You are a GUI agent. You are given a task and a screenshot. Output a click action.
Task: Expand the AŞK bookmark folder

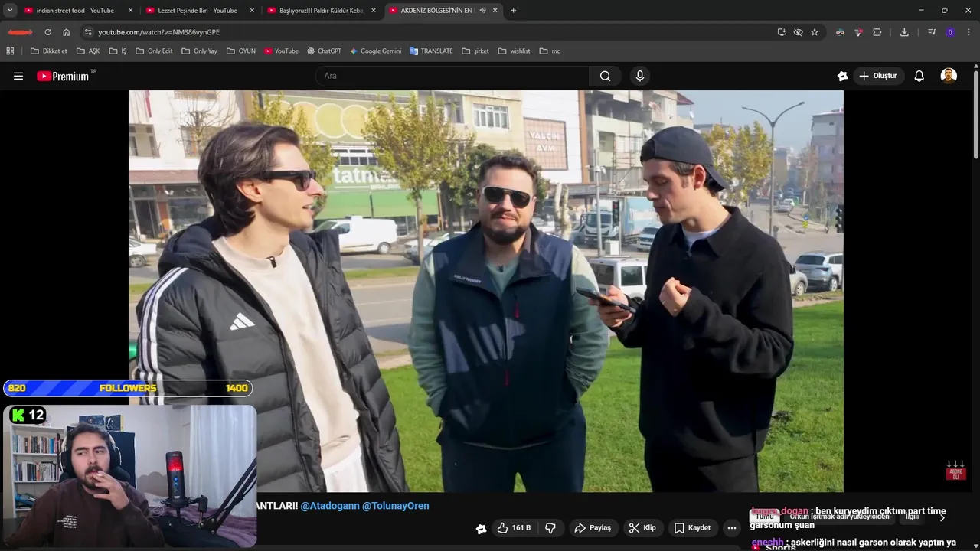[88, 51]
